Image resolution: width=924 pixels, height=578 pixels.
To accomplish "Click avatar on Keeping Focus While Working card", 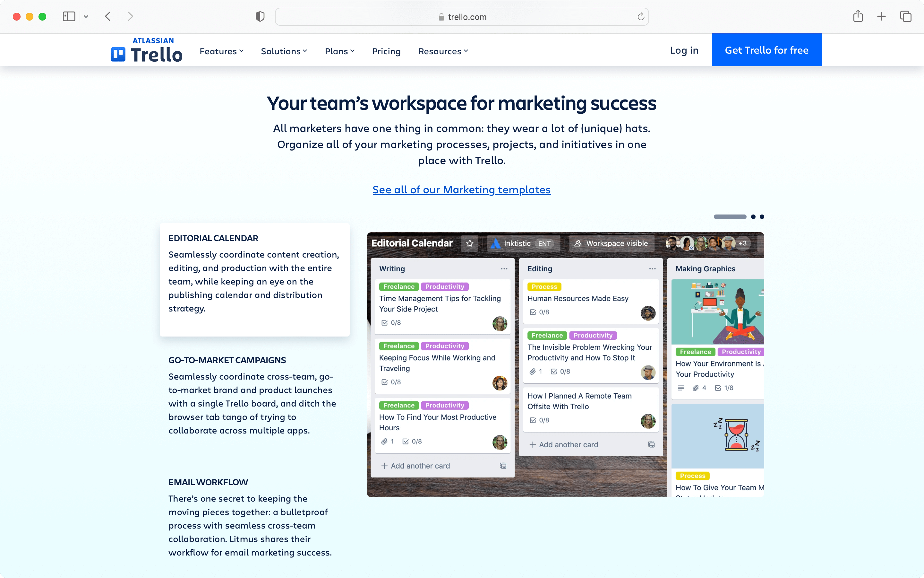I will pos(500,383).
